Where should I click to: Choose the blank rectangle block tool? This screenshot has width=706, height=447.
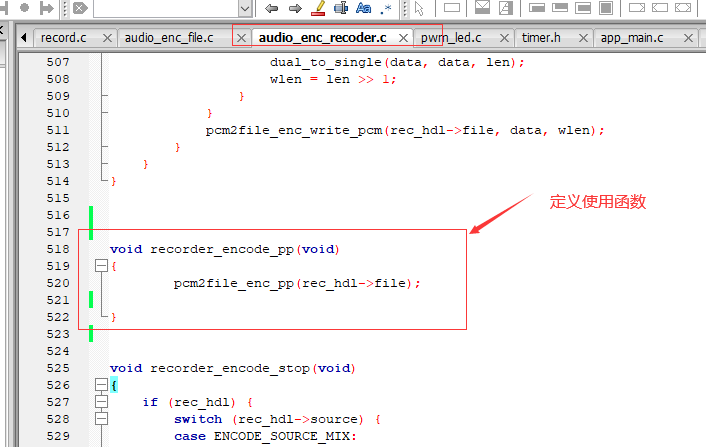tap(452, 8)
